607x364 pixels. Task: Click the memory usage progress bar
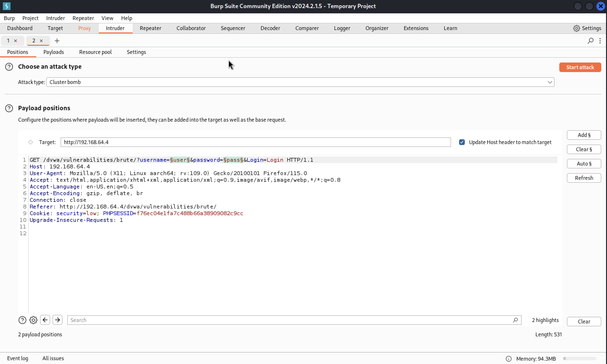pos(580,359)
